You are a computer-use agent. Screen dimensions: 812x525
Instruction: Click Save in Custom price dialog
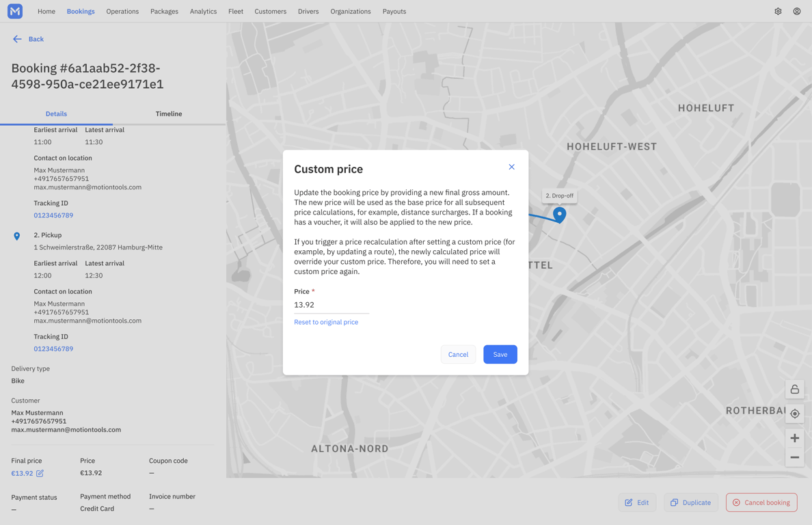[500, 354]
